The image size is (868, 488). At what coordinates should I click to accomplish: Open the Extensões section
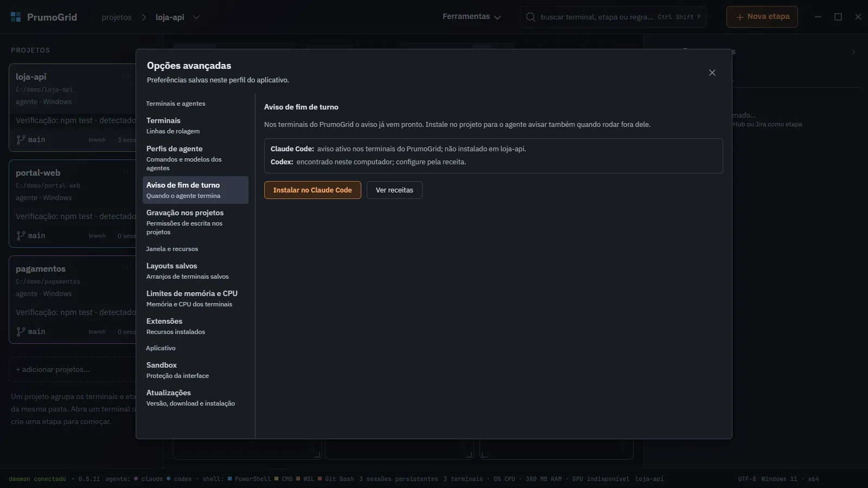(x=195, y=326)
